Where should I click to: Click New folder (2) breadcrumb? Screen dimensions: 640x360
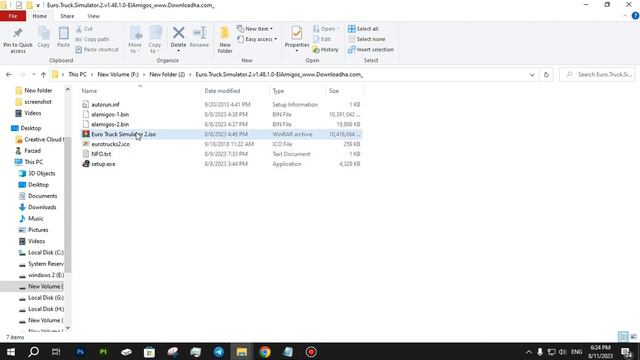click(167, 75)
